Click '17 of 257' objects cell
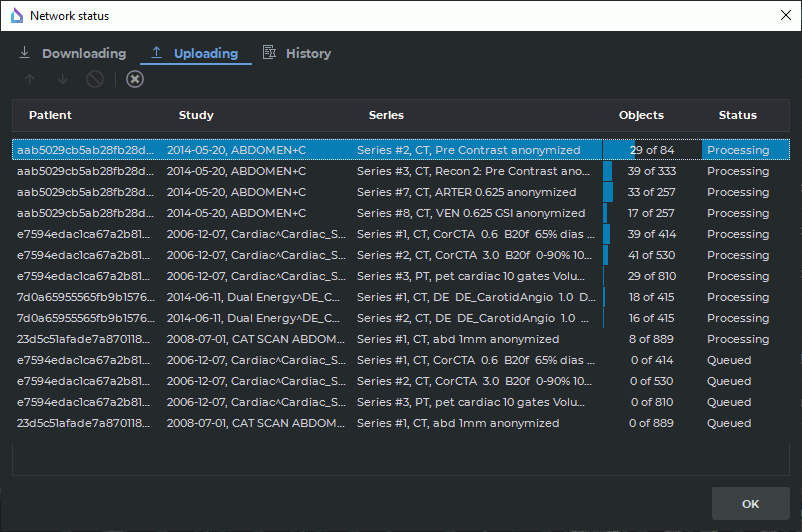802x532 pixels. pyautogui.click(x=652, y=213)
